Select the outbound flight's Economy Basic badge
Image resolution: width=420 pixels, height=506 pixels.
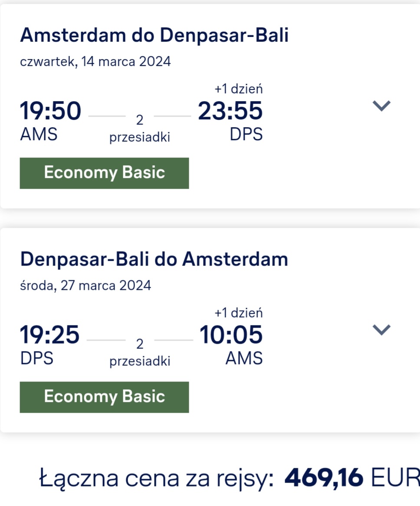(x=104, y=173)
